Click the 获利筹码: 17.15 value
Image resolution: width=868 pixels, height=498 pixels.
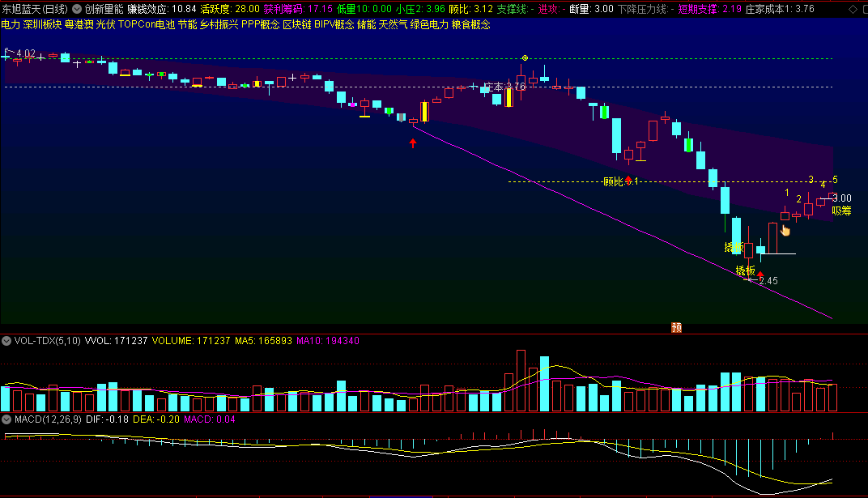pos(298,9)
